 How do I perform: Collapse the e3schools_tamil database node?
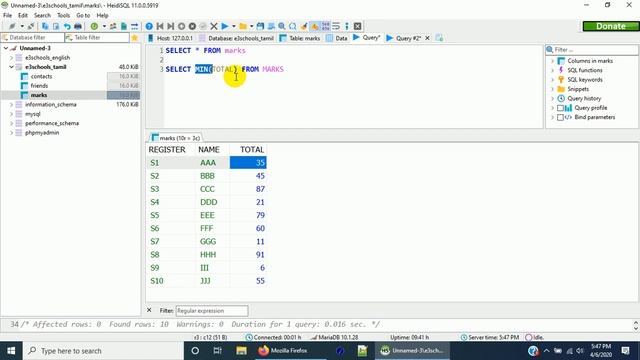point(11,67)
